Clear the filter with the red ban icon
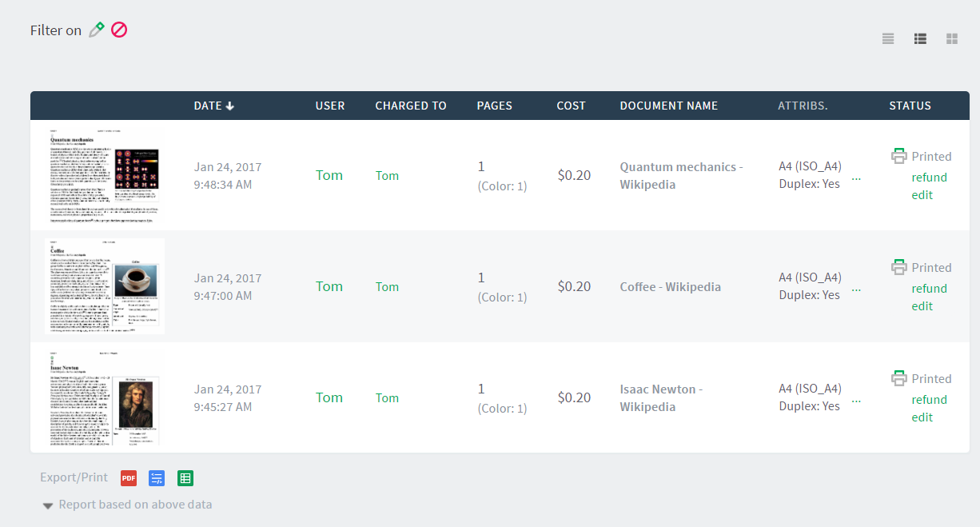Screen dimensions: 980x527 (119, 30)
